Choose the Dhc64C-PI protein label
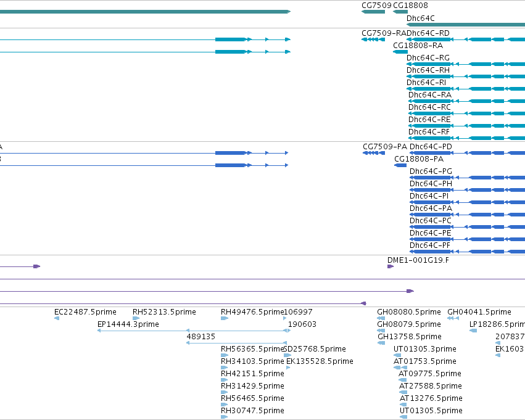Screen dimensions: 525x420 pos(429,197)
